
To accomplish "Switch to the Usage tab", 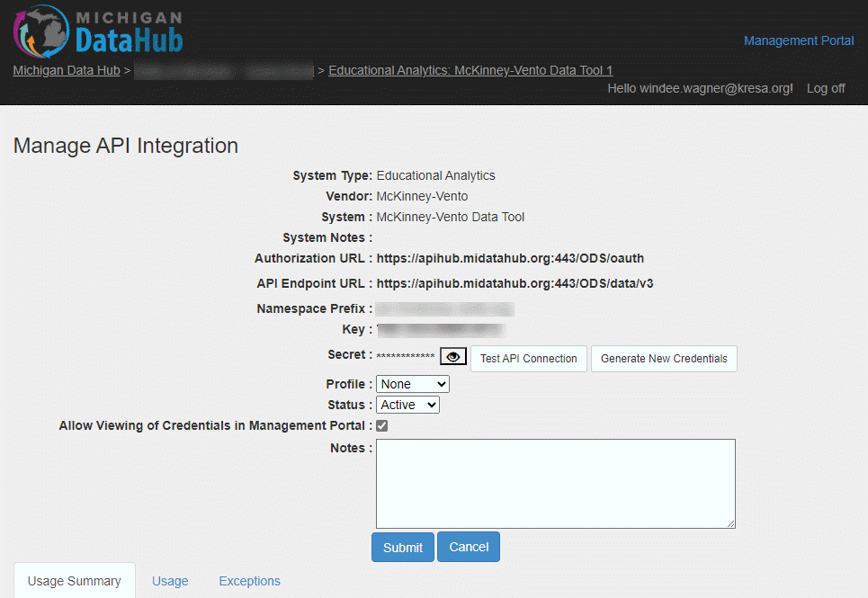I will [170, 581].
